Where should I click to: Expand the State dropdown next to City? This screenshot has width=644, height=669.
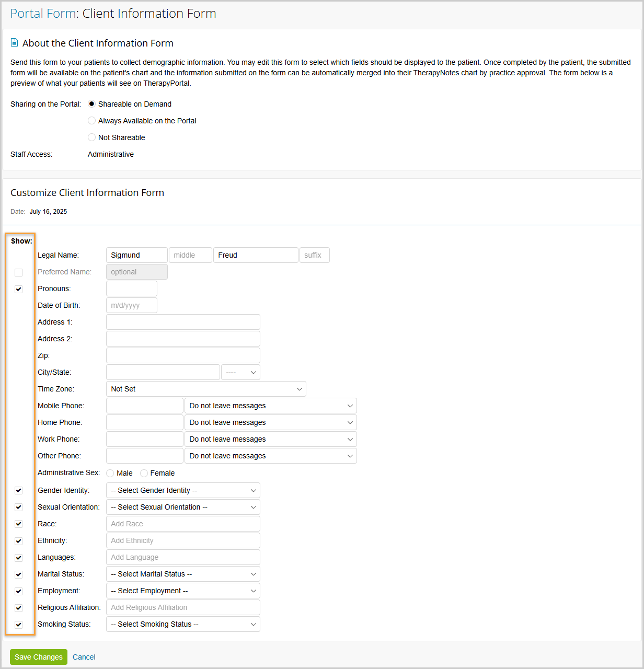point(240,372)
